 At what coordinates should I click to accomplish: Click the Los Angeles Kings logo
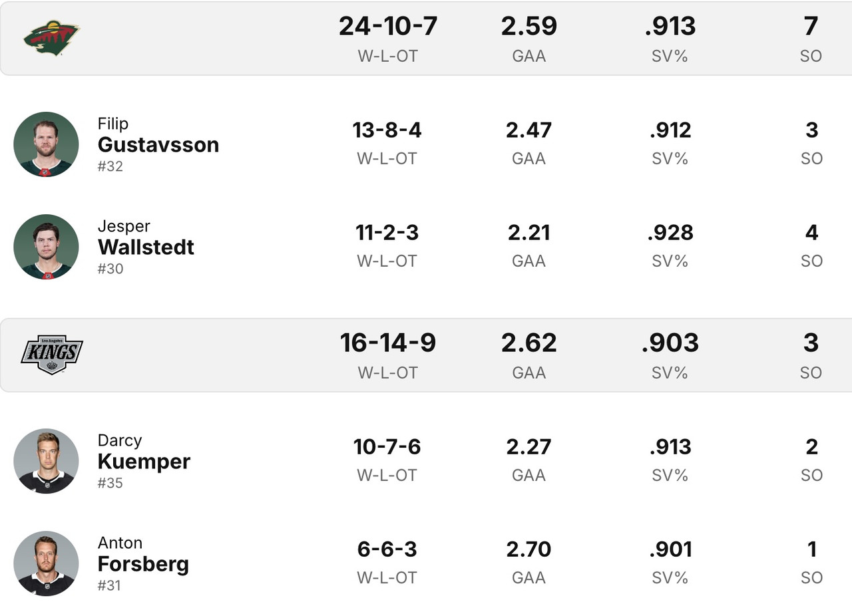tap(51, 354)
